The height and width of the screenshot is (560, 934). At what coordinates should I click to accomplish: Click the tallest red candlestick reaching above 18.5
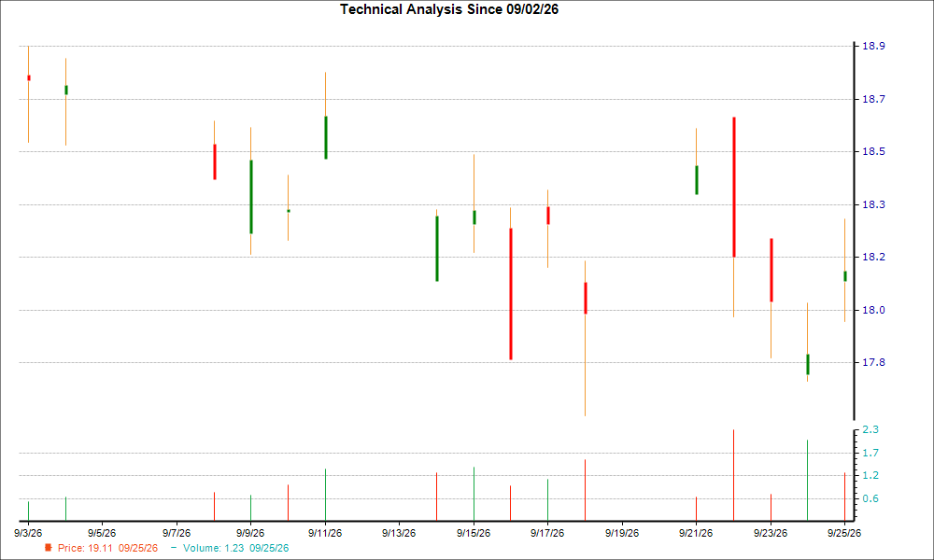coord(734,187)
